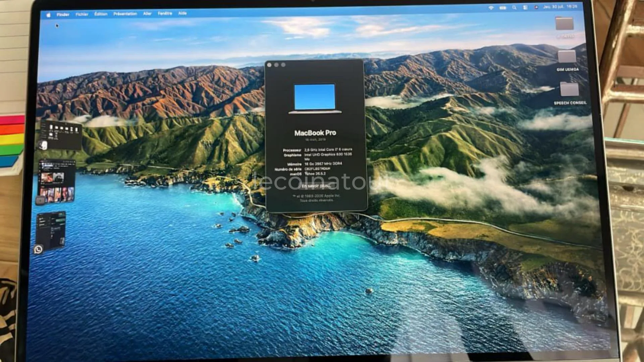Screen dimensions: 644x362
Task: Click the Siri icon in menu bar
Action: click(x=536, y=7)
